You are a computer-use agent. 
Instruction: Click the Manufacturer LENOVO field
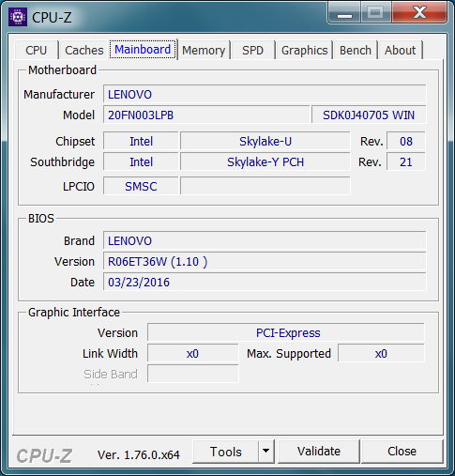(265, 94)
